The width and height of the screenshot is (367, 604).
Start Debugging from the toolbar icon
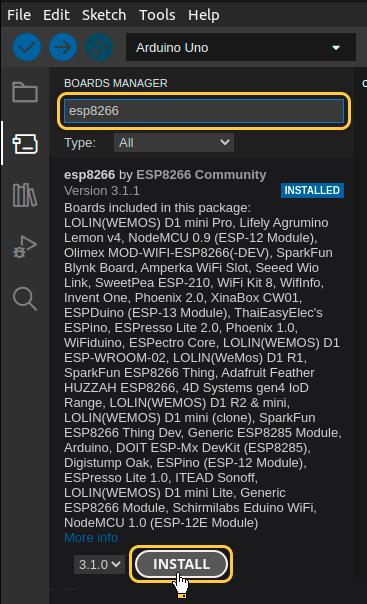click(x=99, y=47)
